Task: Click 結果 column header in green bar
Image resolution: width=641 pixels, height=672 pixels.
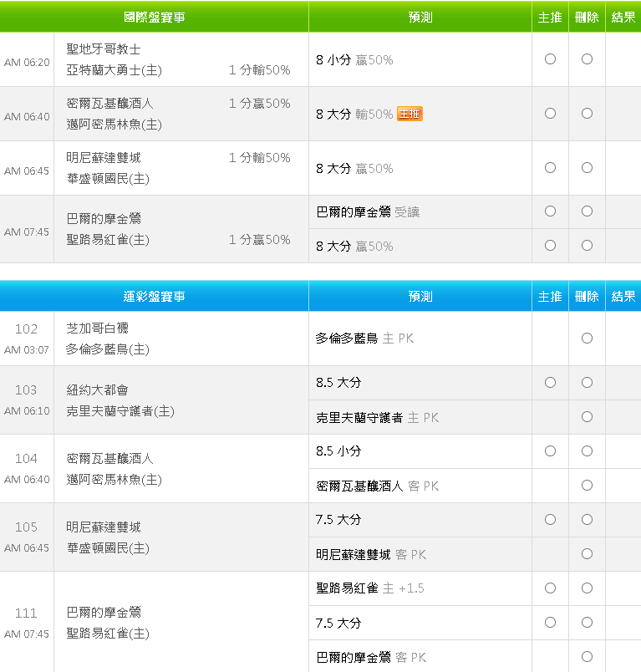Action: 623,18
